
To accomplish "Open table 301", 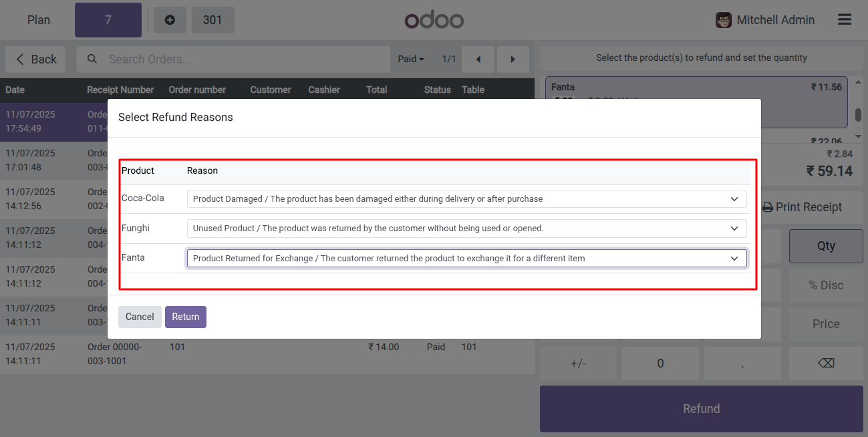I will (x=212, y=19).
